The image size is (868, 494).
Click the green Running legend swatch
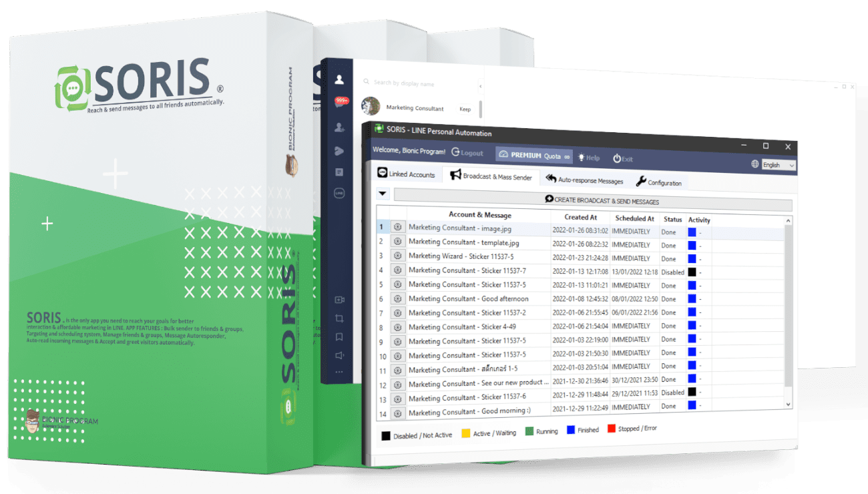point(529,431)
